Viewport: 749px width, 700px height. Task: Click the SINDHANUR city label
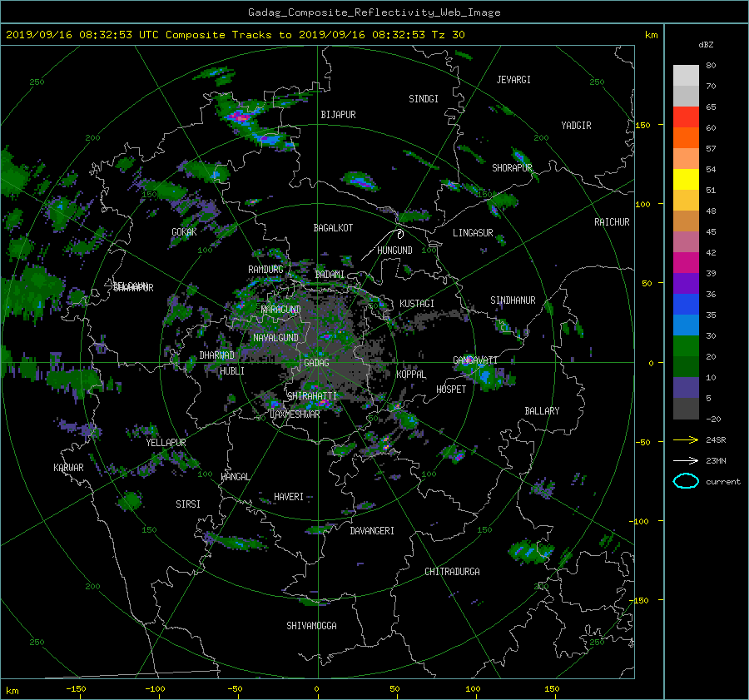[x=513, y=300]
